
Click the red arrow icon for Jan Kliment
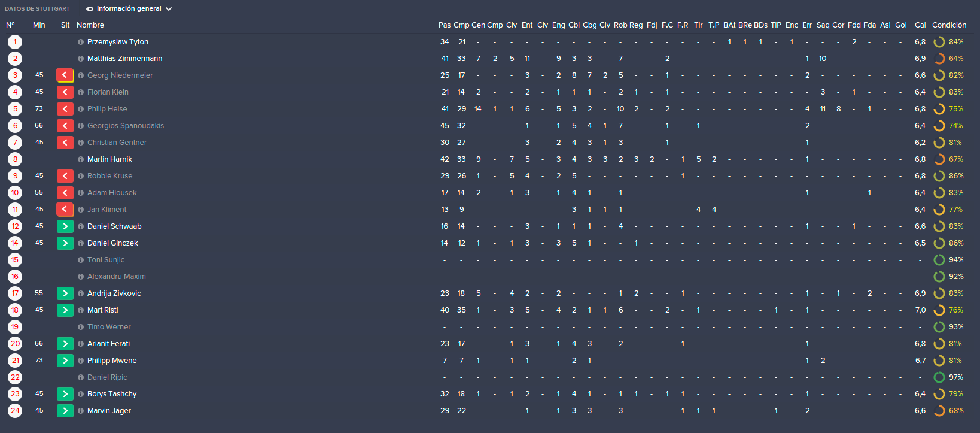pos(65,210)
